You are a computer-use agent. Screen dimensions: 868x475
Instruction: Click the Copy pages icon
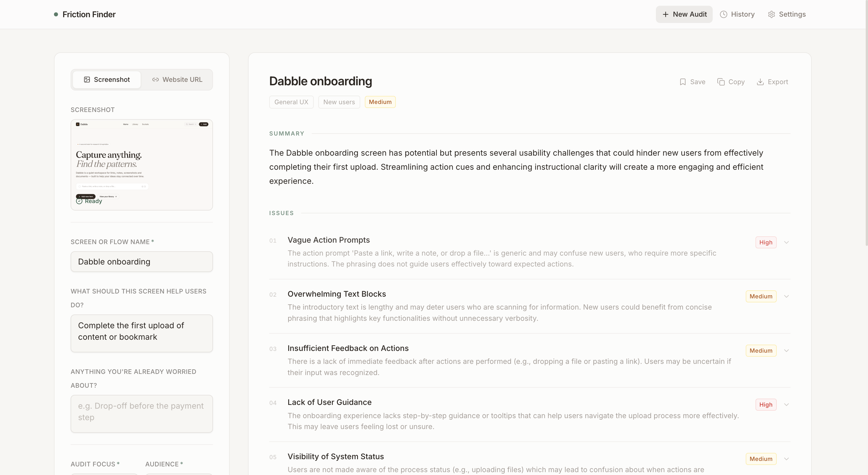[x=721, y=82]
